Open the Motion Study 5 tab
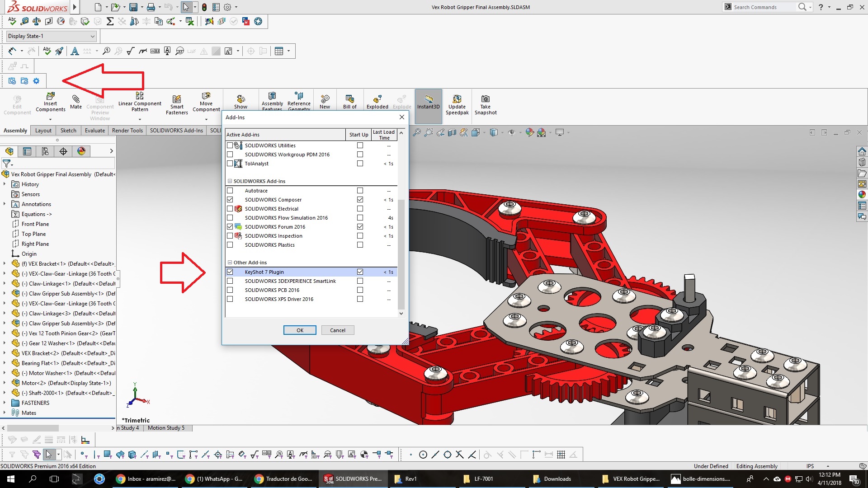The image size is (868, 488). click(166, 428)
